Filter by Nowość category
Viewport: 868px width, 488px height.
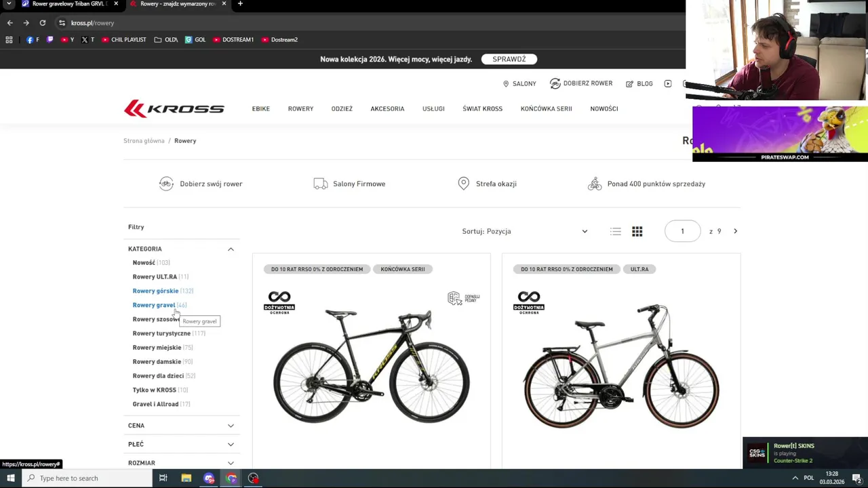click(151, 263)
